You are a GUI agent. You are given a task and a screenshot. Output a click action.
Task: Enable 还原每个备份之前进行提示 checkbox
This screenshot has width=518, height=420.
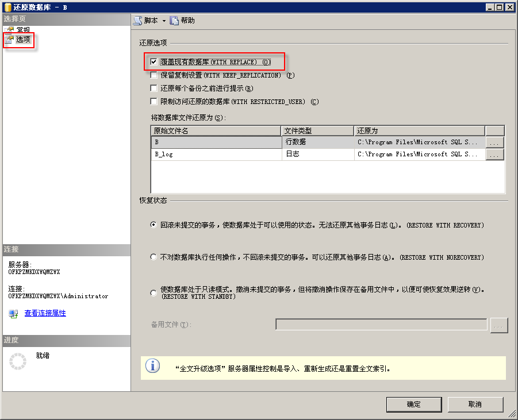154,88
